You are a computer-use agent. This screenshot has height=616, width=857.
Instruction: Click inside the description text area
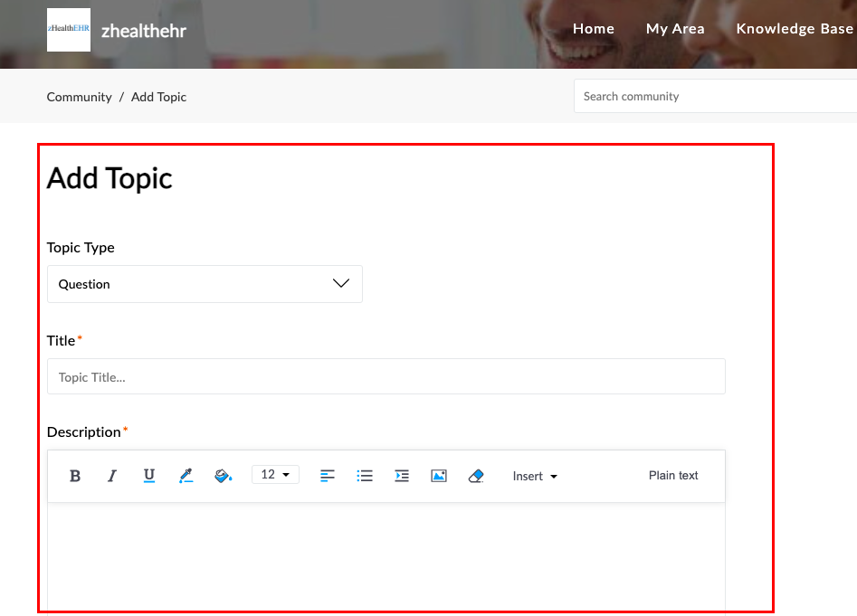click(386, 557)
